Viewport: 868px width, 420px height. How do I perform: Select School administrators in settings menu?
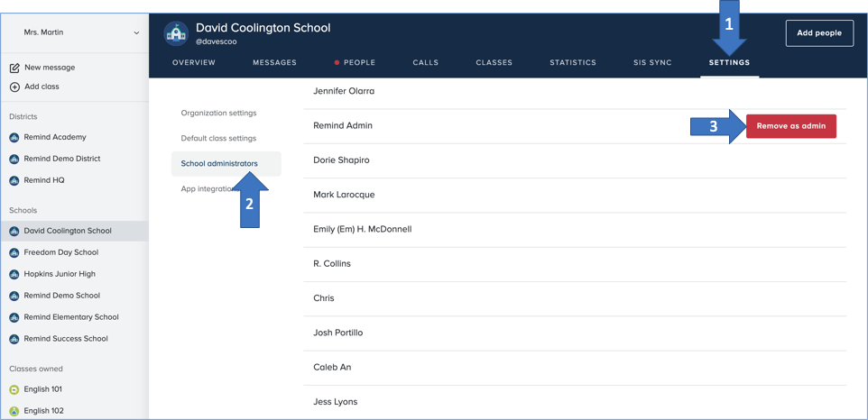(x=219, y=164)
